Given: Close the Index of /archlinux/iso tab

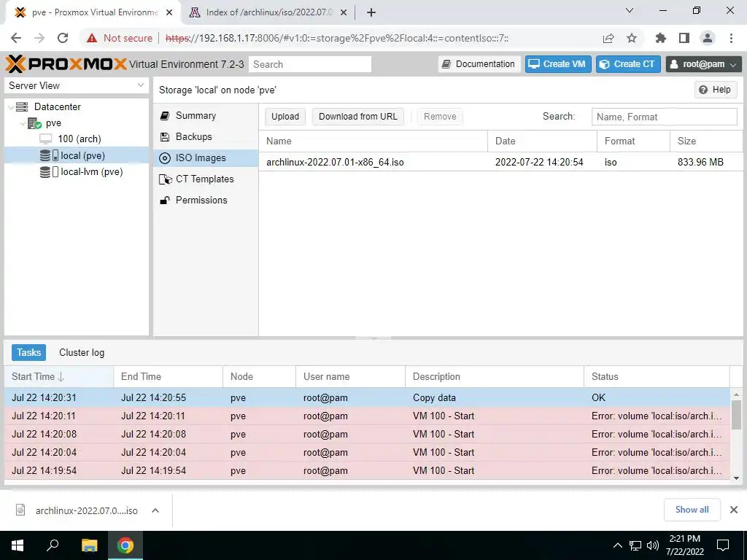Looking at the screenshot, I should pyautogui.click(x=344, y=12).
